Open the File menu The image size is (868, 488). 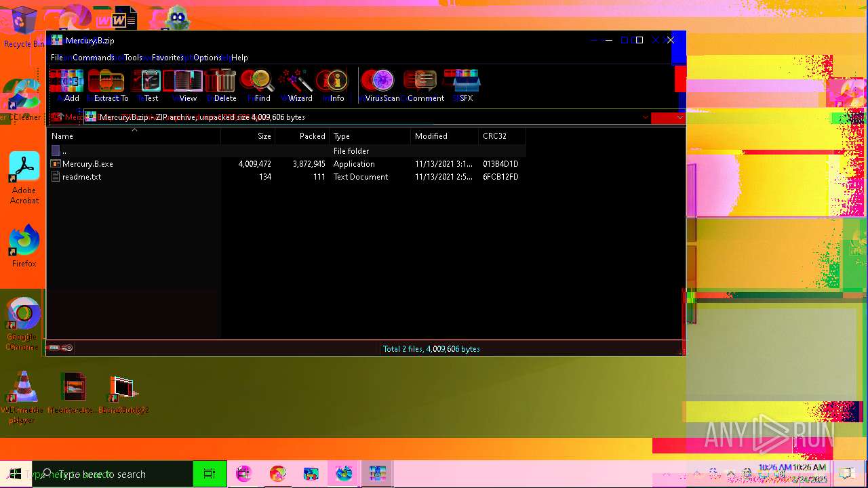pos(57,58)
